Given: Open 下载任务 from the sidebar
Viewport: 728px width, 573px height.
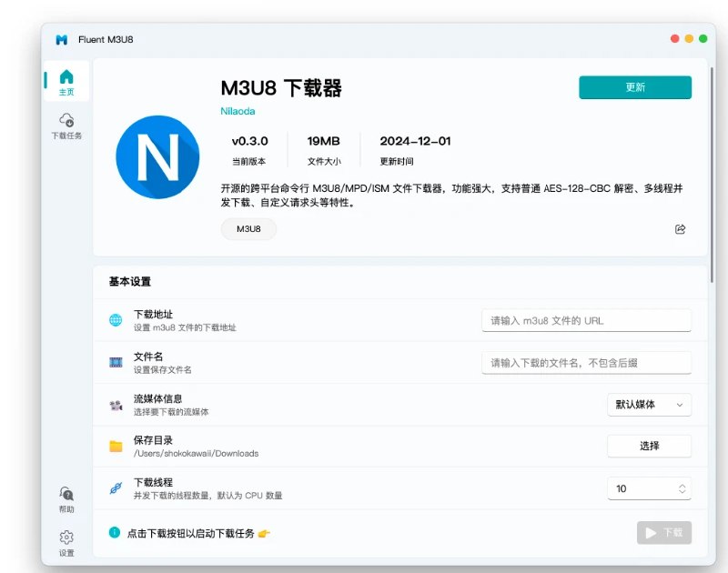Looking at the screenshot, I should click(66, 122).
